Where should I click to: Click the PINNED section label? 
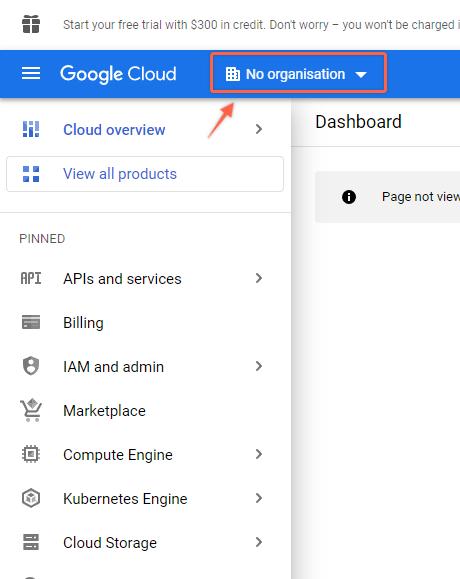(42, 239)
